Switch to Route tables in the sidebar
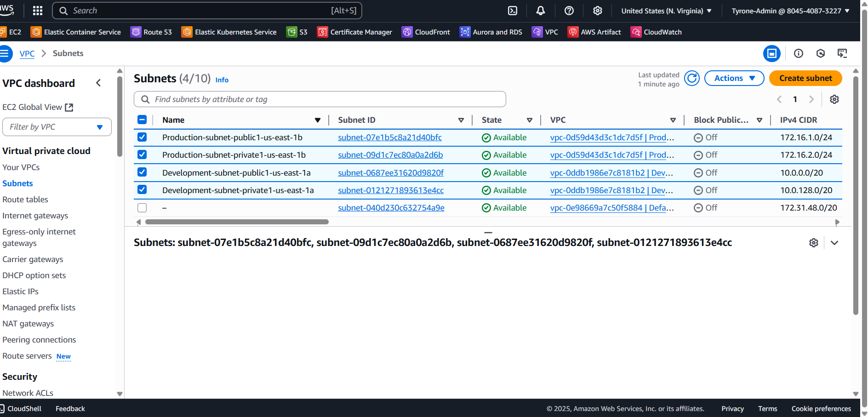The width and height of the screenshot is (868, 417). 25,200
